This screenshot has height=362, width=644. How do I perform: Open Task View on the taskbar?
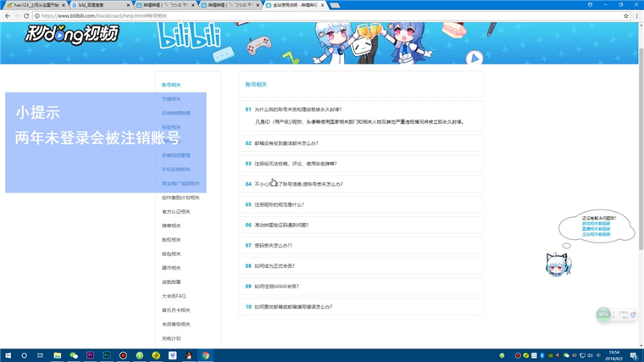41,355
